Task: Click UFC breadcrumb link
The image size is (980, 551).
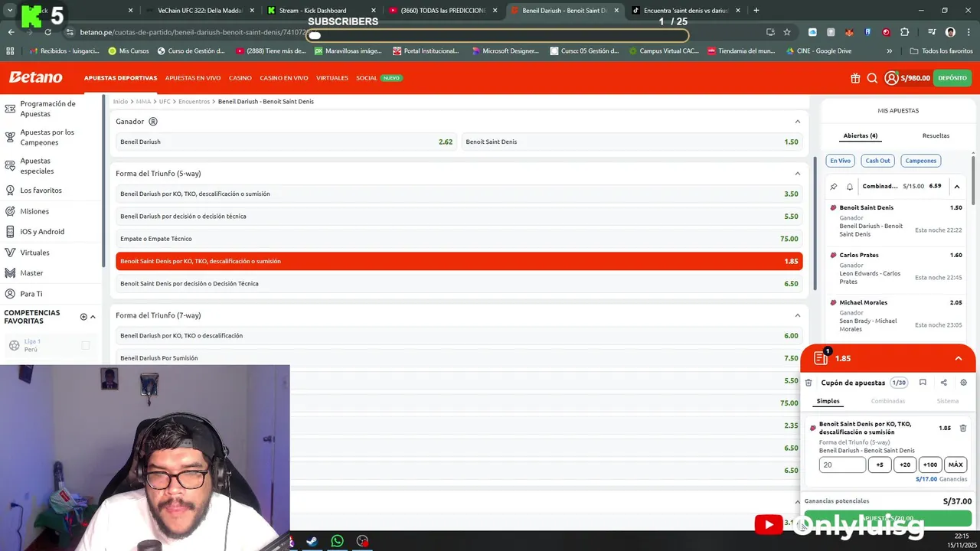Action: pyautogui.click(x=165, y=102)
